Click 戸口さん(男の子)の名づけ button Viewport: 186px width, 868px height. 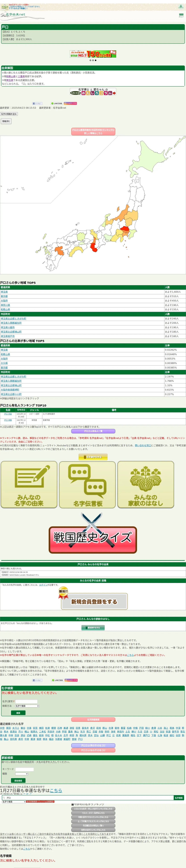tap(93, 745)
